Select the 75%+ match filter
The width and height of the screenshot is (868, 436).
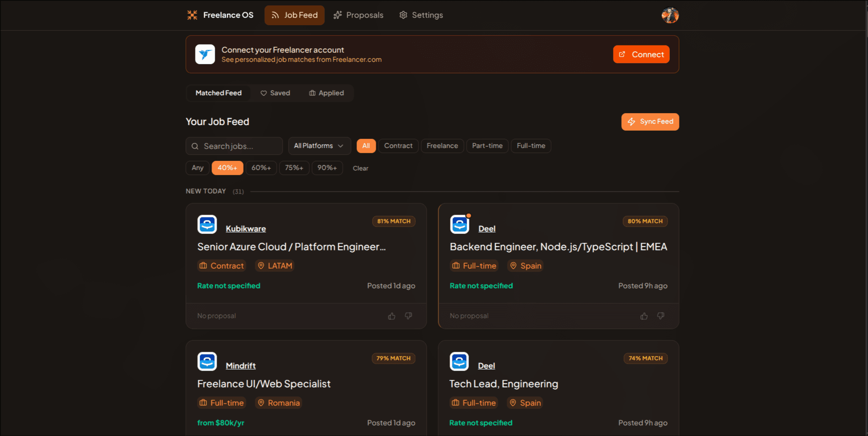[294, 168]
